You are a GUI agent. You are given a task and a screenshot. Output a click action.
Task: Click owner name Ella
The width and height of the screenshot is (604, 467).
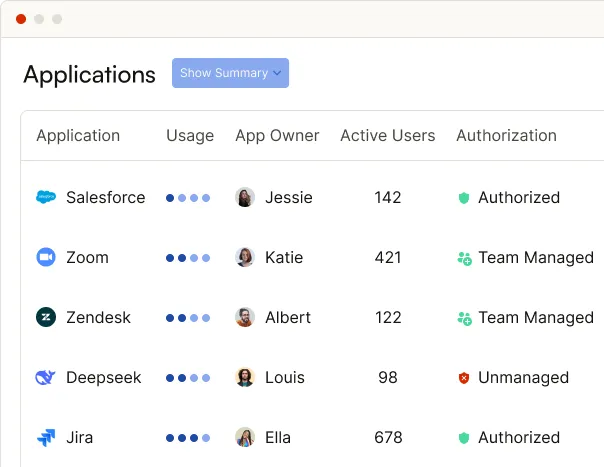pyautogui.click(x=278, y=438)
